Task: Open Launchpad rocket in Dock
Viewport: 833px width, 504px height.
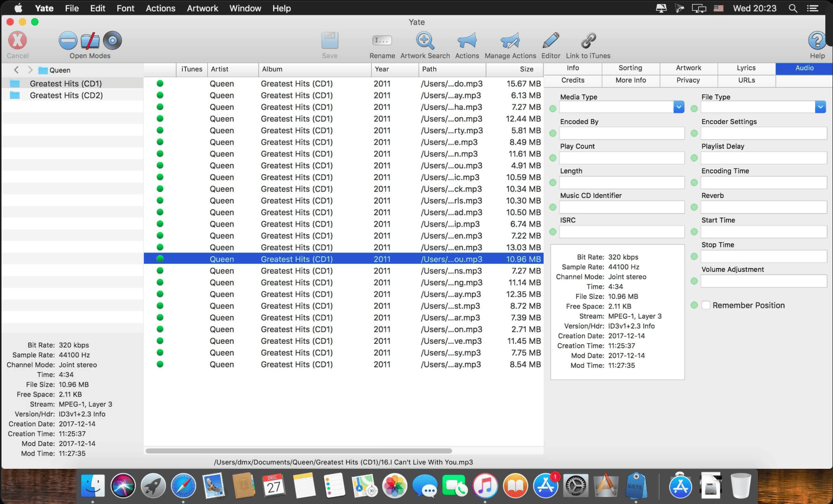Action: coord(153,486)
